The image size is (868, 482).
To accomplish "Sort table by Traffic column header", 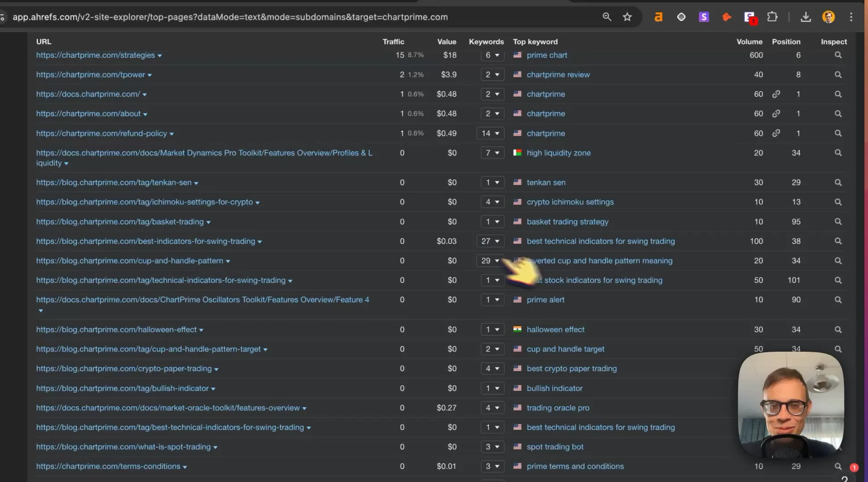I will click(x=393, y=42).
